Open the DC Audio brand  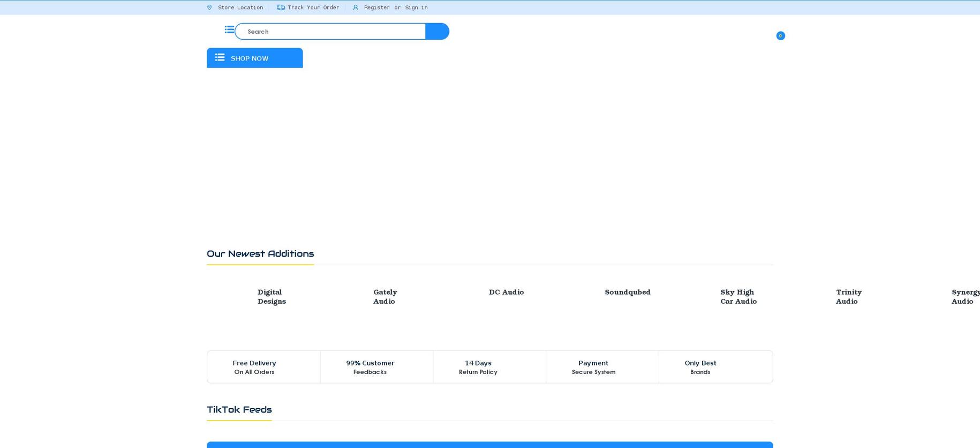[x=506, y=292]
